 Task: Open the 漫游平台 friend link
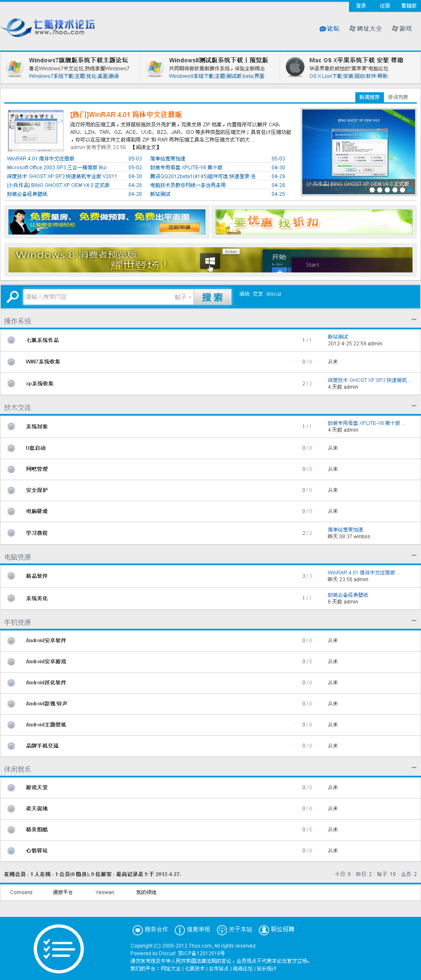pyautogui.click(x=63, y=892)
